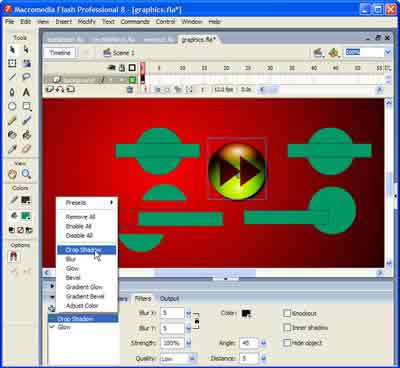Select the Text tool
The image size is (400, 368).
26,92
